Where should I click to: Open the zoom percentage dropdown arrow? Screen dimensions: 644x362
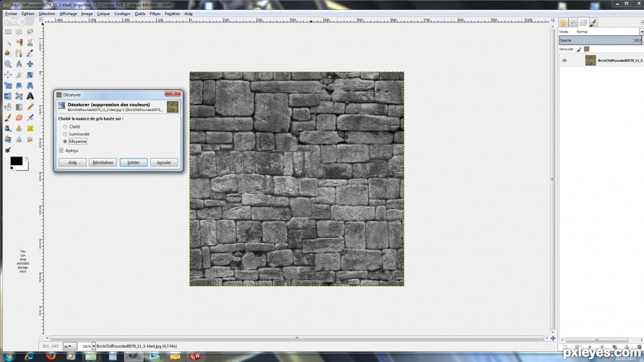tap(93, 346)
